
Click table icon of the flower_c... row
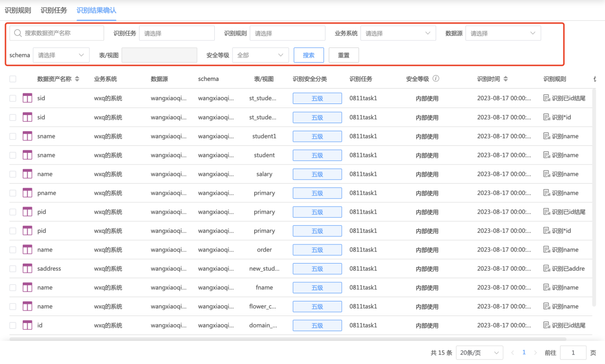pyautogui.click(x=27, y=306)
